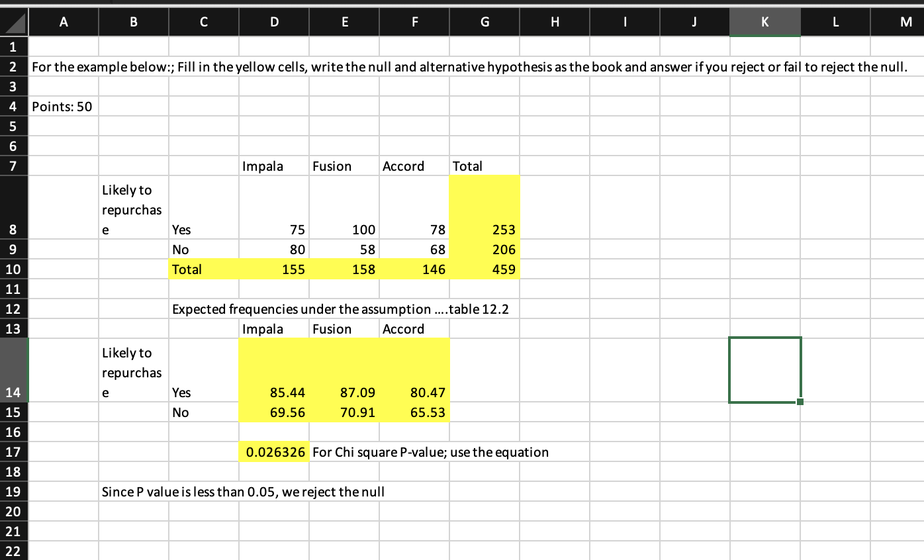
Task: Select the cell containing the value 100
Action: coord(344,230)
